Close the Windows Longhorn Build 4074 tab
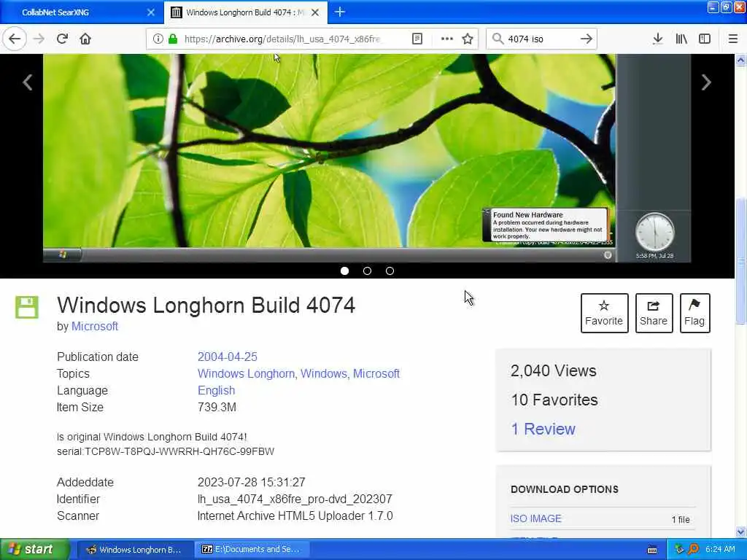Screen dimensions: 747x560 point(315,12)
